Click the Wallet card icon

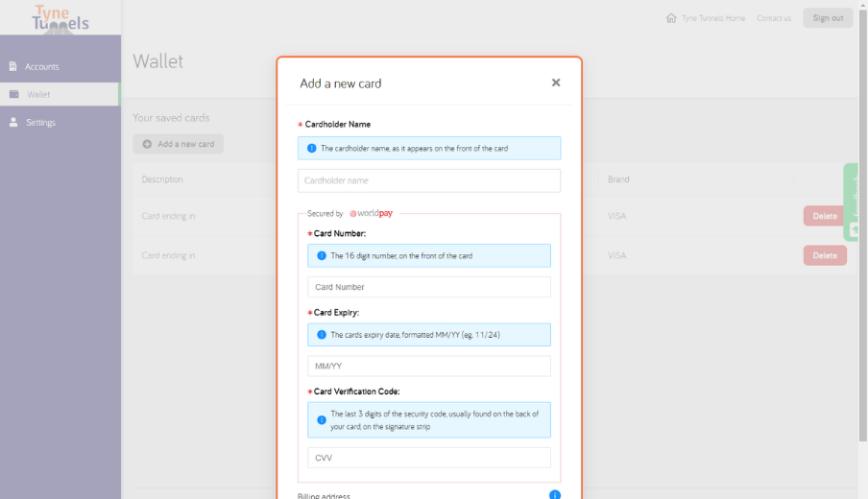coord(13,95)
